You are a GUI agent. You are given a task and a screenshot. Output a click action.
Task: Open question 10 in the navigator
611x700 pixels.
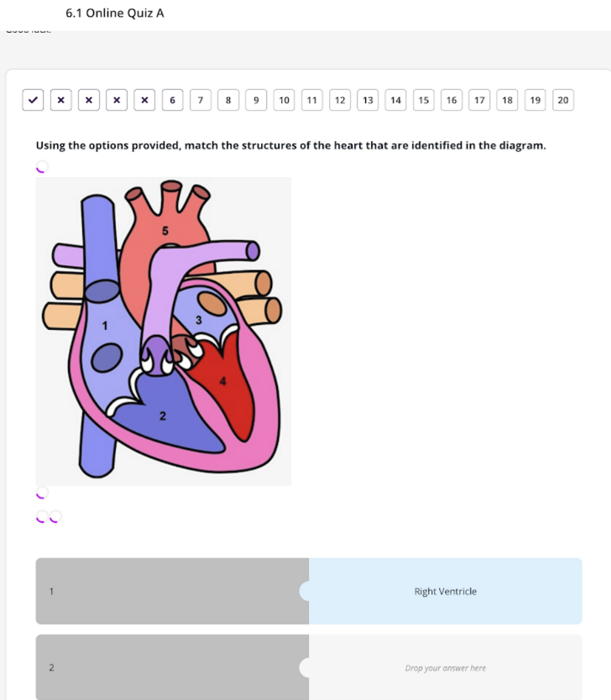coord(284,100)
